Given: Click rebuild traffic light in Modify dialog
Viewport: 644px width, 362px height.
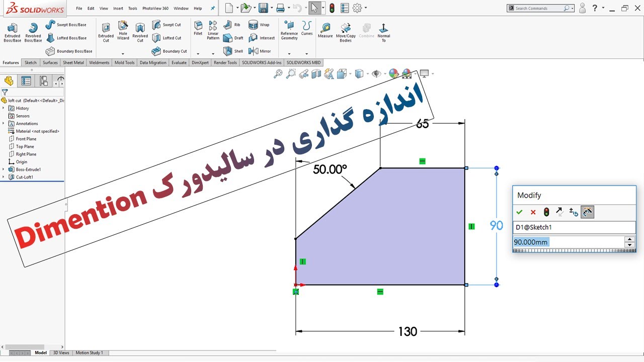Looking at the screenshot, I should [546, 212].
